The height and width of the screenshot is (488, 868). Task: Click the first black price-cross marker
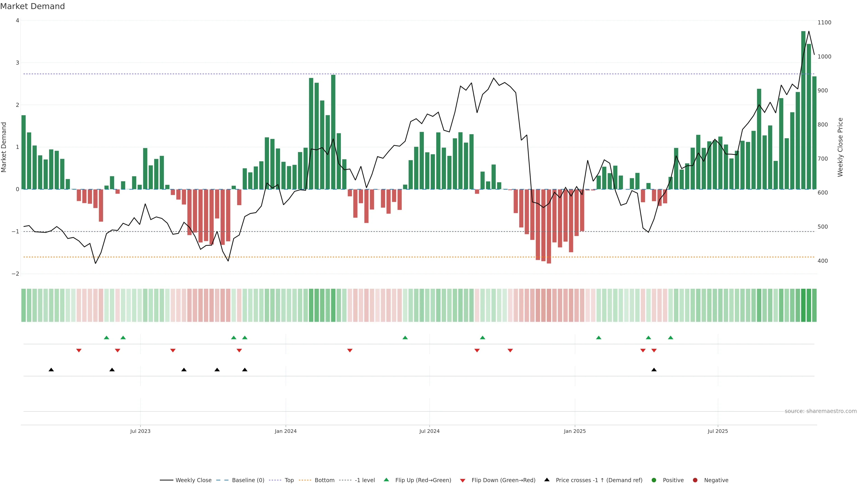point(51,370)
